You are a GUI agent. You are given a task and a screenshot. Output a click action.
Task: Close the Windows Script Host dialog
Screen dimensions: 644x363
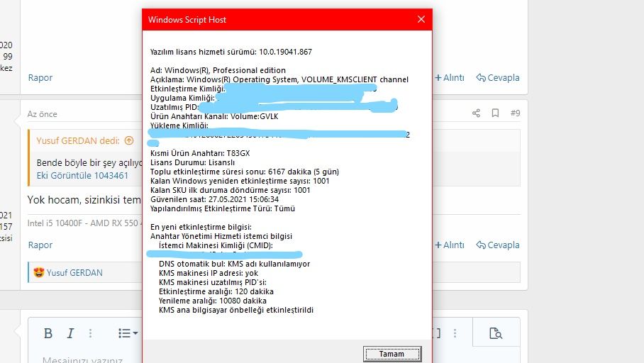pos(421,19)
